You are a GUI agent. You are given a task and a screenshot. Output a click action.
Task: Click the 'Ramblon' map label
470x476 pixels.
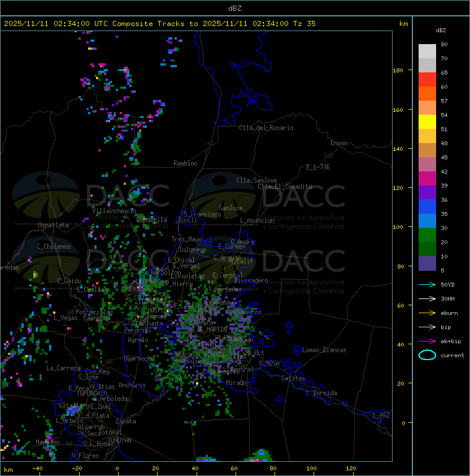[185, 163]
